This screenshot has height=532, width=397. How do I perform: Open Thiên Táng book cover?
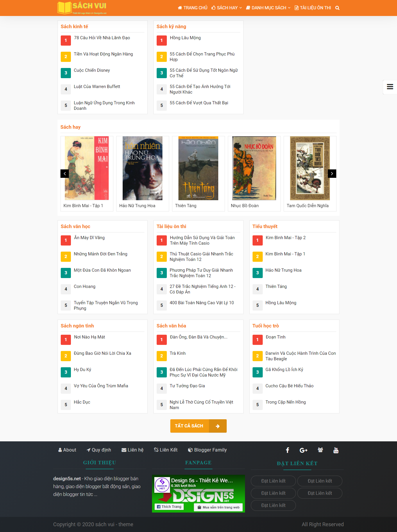199,168
